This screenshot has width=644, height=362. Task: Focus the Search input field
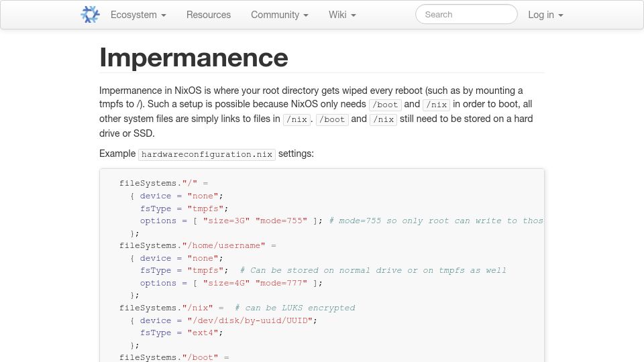(x=466, y=14)
